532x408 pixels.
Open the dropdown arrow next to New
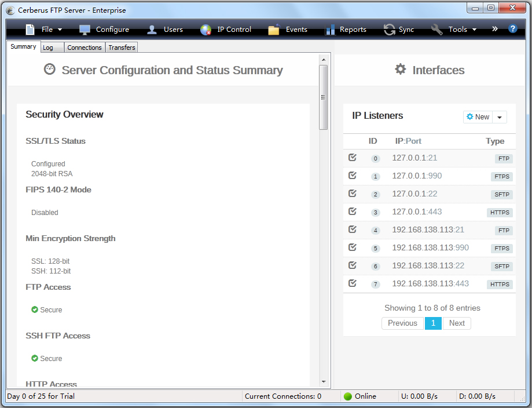tap(500, 117)
